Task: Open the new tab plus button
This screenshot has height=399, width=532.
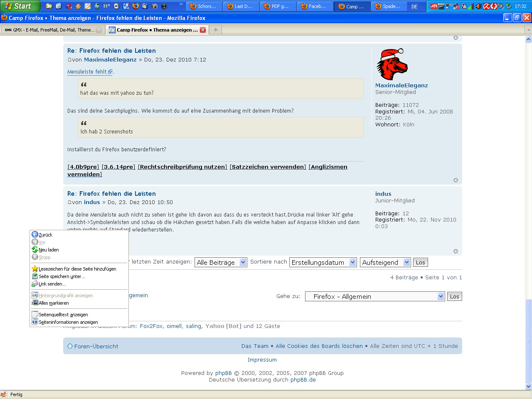Action: click(215, 30)
